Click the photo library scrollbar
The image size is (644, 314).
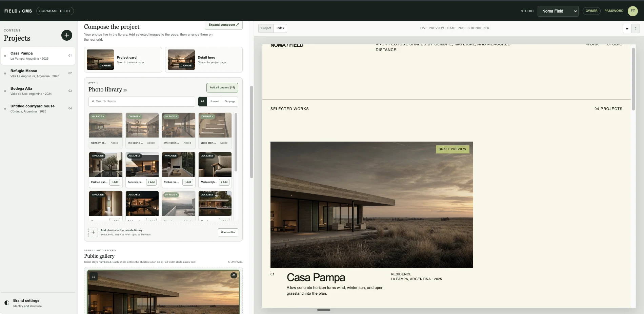236,142
